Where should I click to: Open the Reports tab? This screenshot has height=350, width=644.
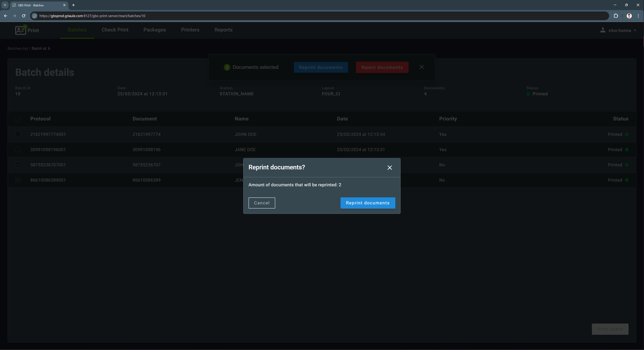[x=223, y=30]
